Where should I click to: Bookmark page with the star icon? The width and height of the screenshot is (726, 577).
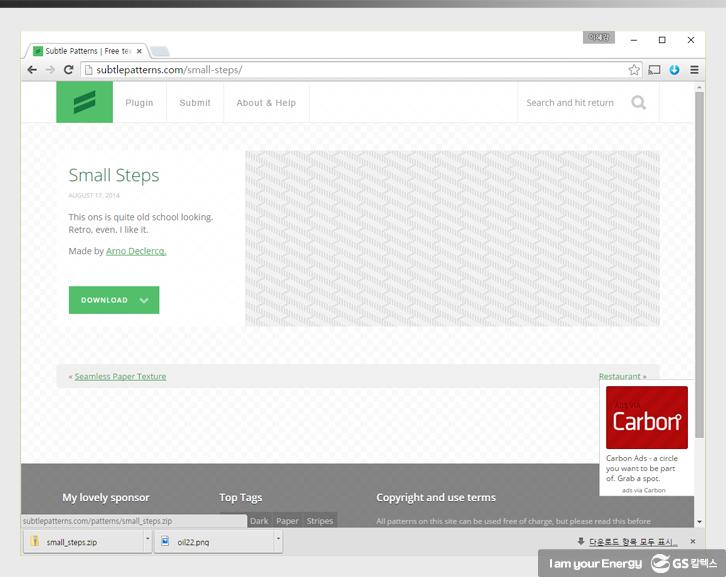pyautogui.click(x=634, y=70)
